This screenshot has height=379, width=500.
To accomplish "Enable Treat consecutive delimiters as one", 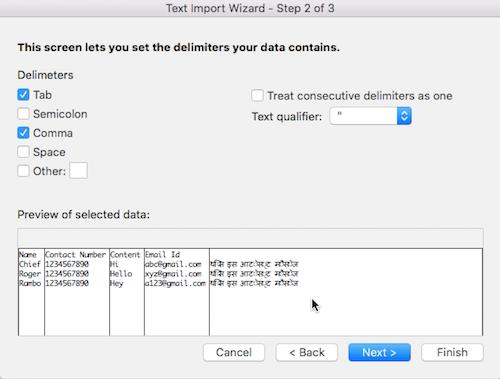I will [x=257, y=96].
